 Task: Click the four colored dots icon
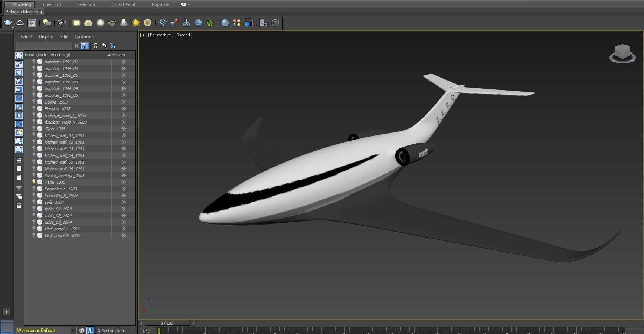[x=237, y=23]
